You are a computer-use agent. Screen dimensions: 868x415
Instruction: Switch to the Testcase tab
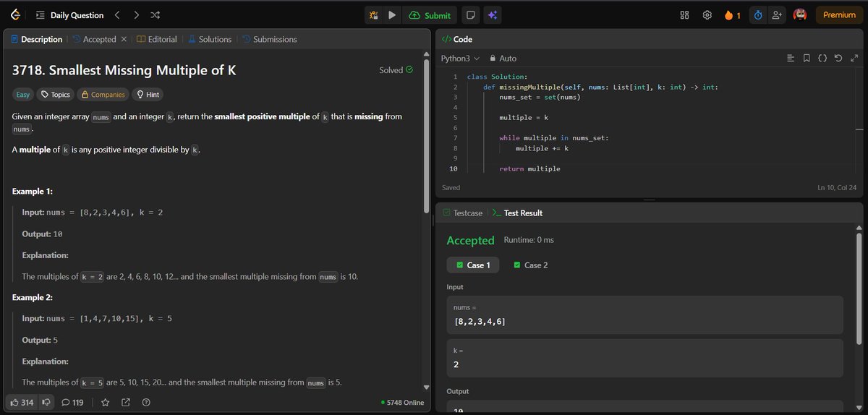[x=461, y=213]
